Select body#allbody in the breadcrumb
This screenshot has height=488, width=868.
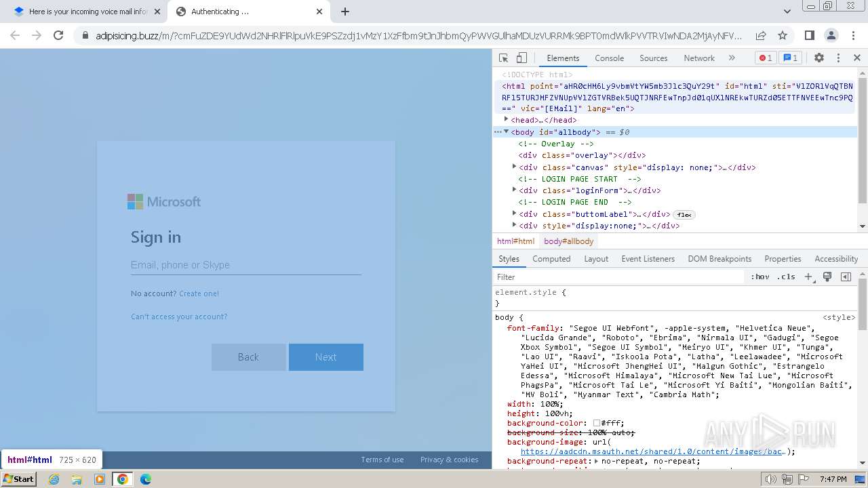[568, 241]
